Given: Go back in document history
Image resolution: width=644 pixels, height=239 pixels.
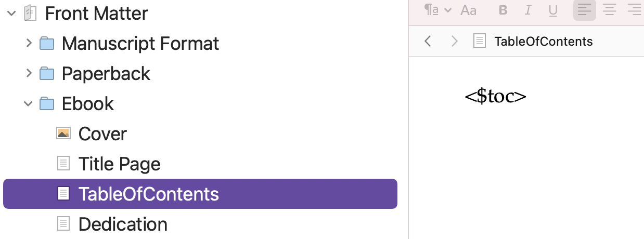Looking at the screenshot, I should [x=428, y=41].
